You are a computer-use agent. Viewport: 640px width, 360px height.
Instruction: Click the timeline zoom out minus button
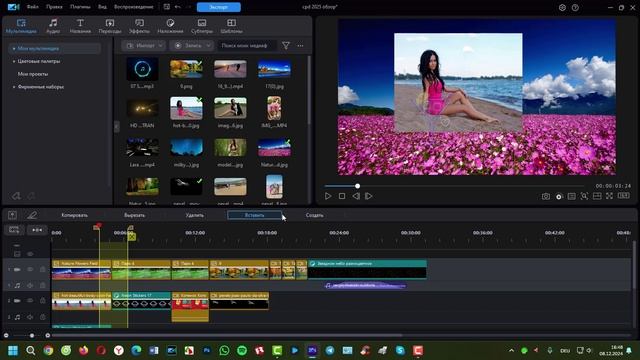click(x=6, y=336)
